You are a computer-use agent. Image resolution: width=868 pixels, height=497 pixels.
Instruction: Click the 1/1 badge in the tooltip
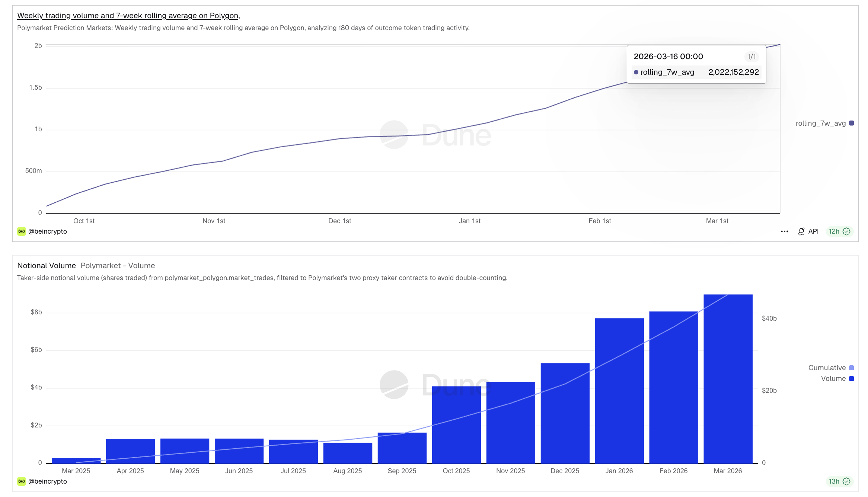pyautogui.click(x=751, y=57)
